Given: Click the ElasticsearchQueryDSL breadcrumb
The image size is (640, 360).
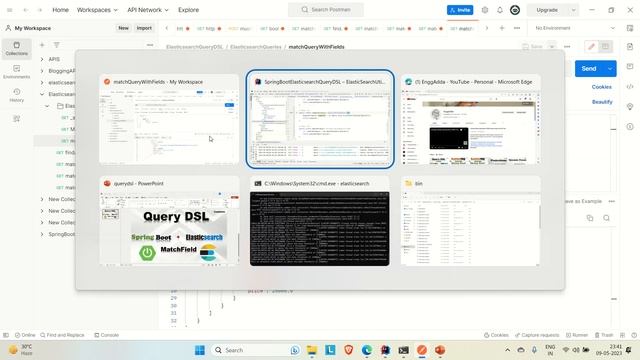Looking at the screenshot, I should (194, 47).
